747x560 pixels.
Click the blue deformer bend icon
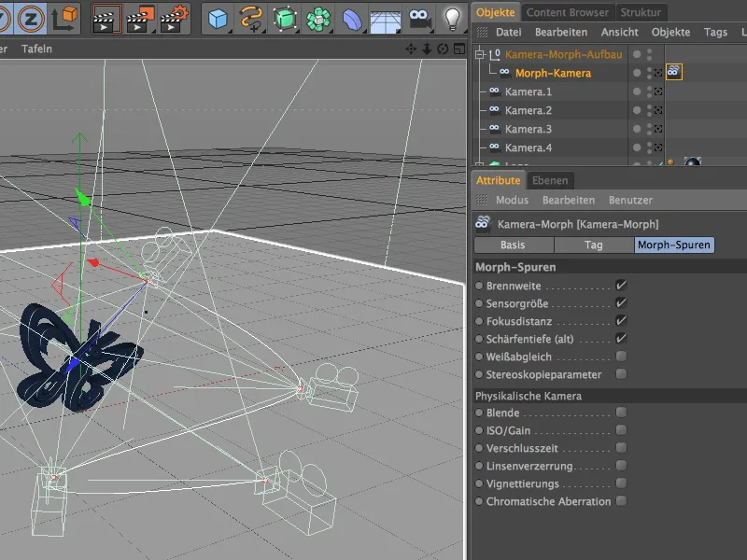[352, 19]
